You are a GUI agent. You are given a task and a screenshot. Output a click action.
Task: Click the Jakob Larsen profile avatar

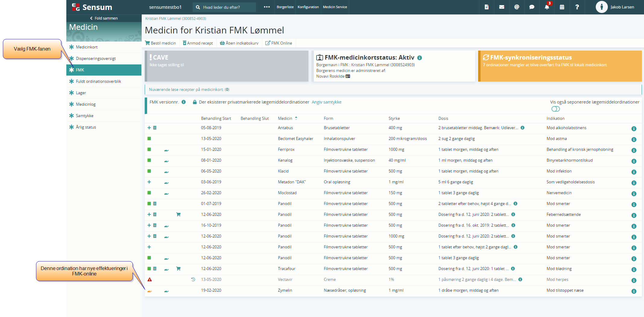click(601, 7)
